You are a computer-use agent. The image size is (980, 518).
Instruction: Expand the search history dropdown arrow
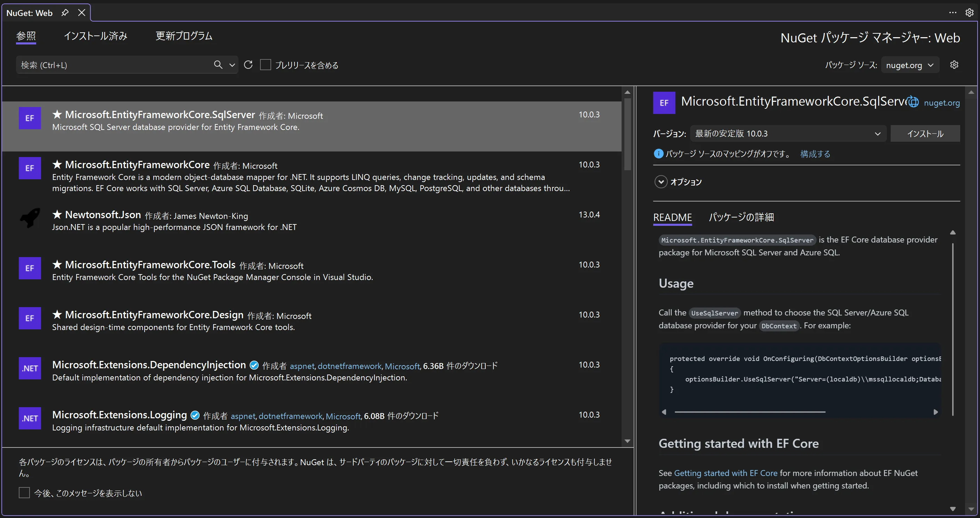232,65
